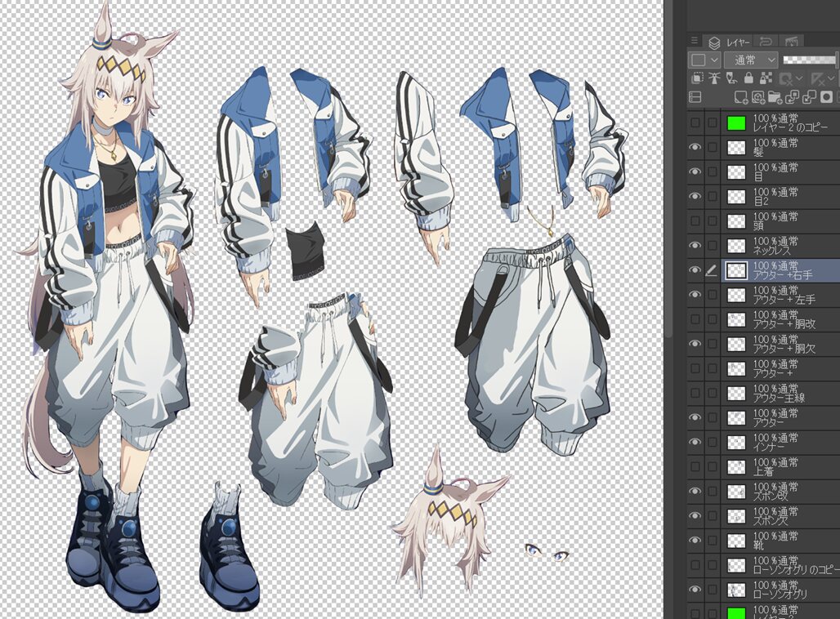Click the green thumbnail of レイヤー 2 のコピー
The width and height of the screenshot is (840, 619).
736,123
